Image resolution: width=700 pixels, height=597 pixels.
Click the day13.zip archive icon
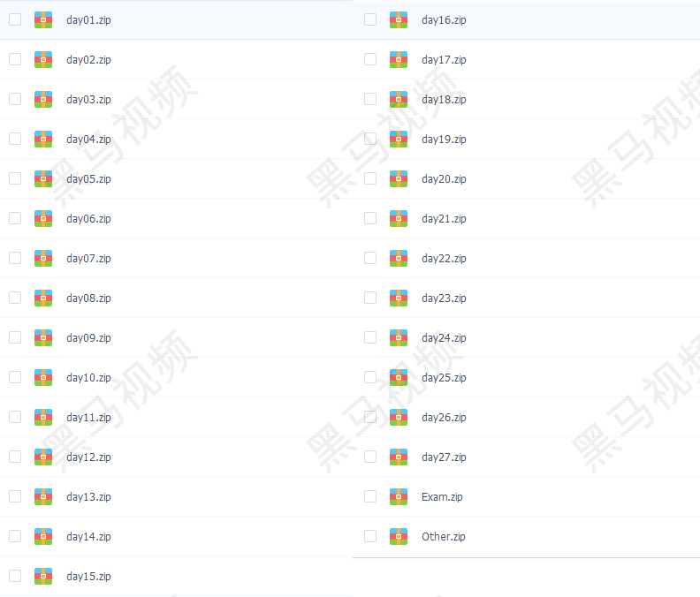click(x=43, y=496)
